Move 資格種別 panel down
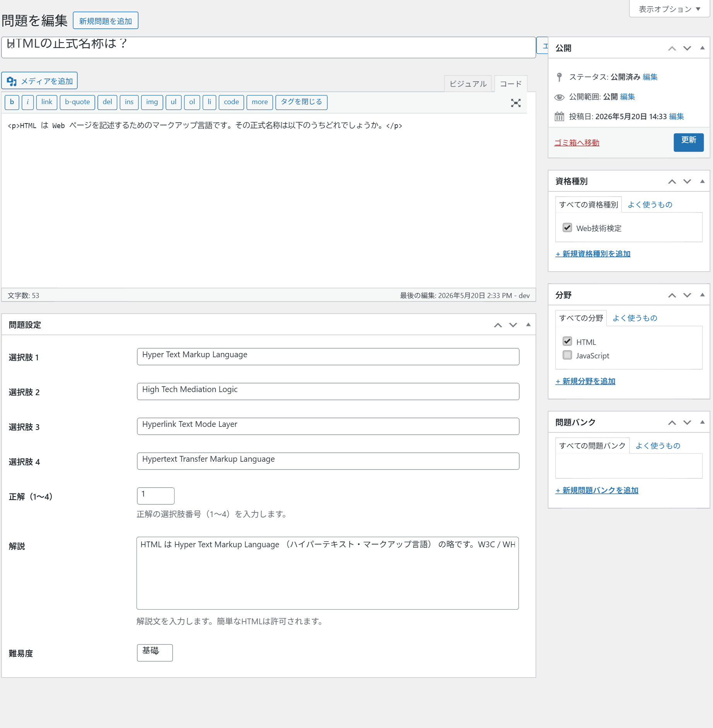Viewport: 713px width, 728px height. coord(687,182)
